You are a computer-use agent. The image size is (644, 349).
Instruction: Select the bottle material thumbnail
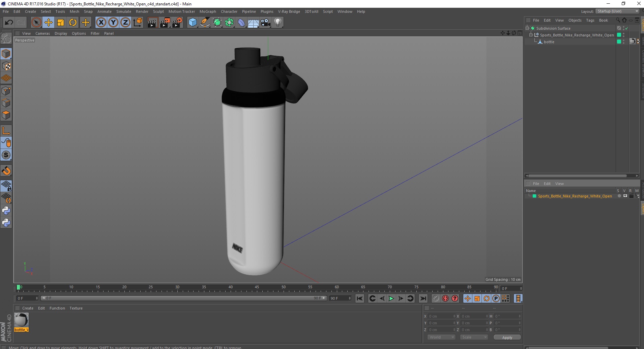(21, 320)
